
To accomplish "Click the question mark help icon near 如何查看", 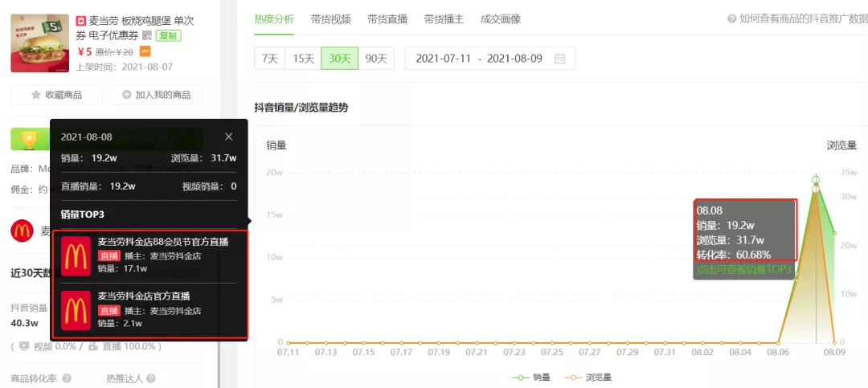I will pos(731,18).
